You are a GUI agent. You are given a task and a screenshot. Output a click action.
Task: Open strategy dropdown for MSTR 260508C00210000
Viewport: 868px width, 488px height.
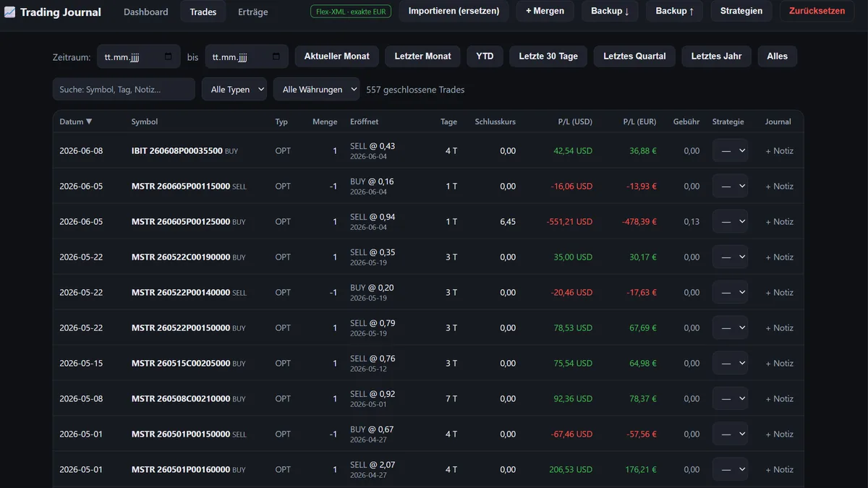coord(730,398)
